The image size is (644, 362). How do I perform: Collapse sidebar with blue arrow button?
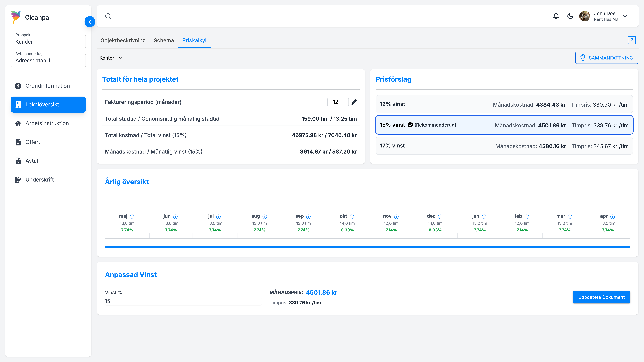[x=90, y=22]
